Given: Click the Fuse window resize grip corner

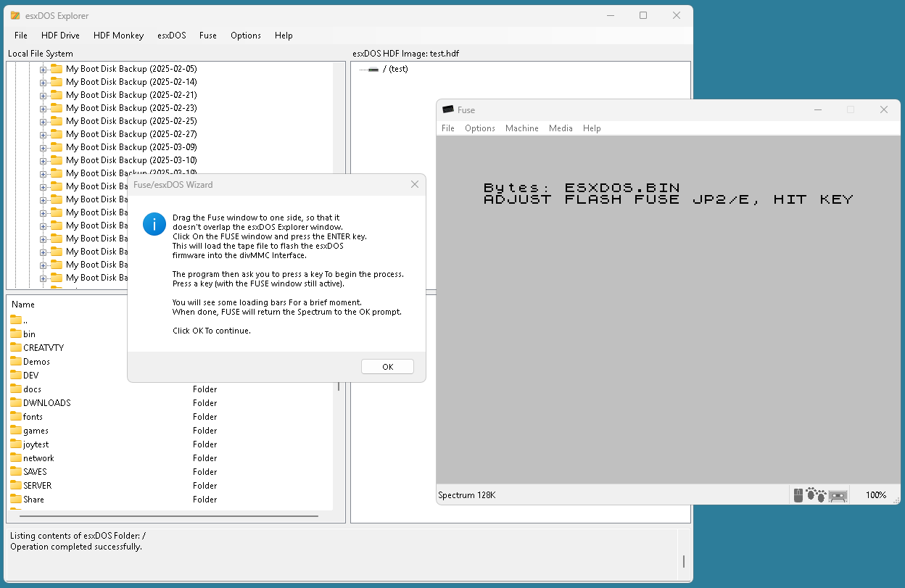Looking at the screenshot, I should coord(896,500).
